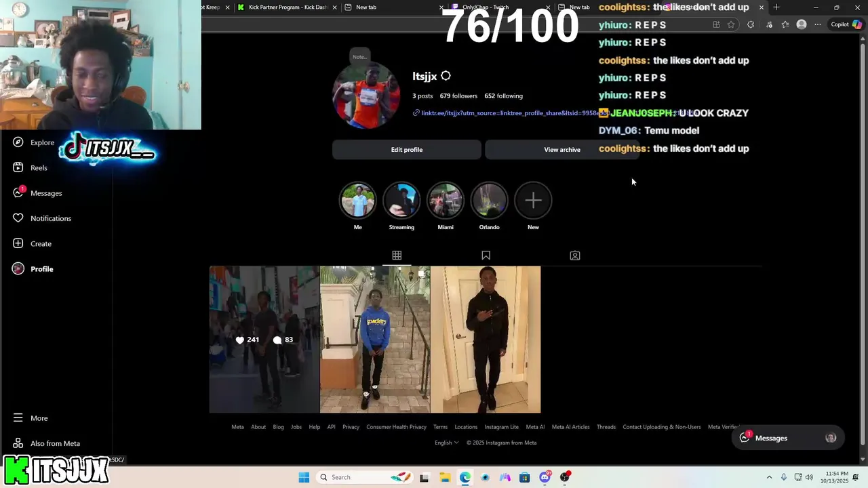Click the browser split screen icon
Screen dimensions: 868x488
click(x=716, y=24)
